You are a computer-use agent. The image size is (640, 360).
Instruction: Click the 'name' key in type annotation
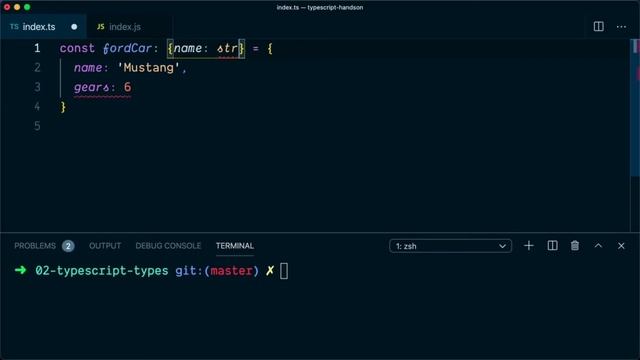[188, 48]
